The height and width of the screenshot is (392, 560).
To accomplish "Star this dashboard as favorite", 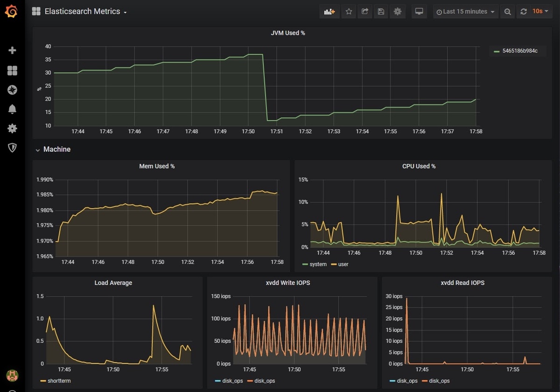I will (349, 12).
